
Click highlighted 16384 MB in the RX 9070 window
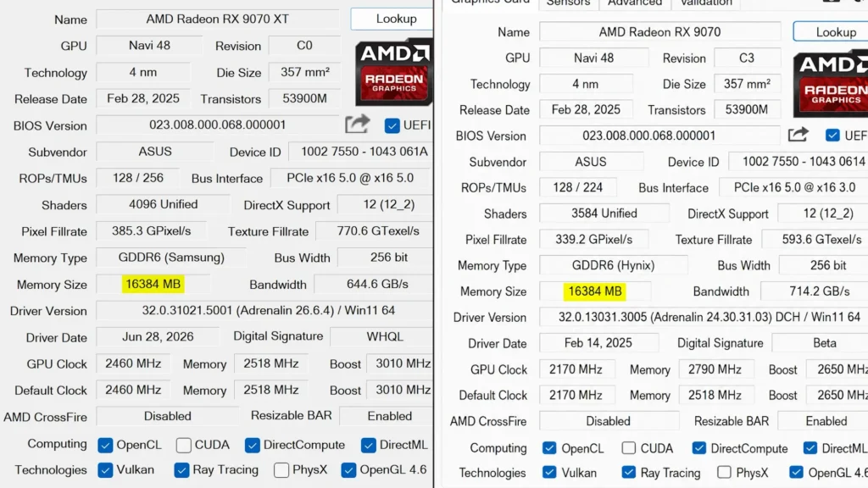[x=595, y=291]
